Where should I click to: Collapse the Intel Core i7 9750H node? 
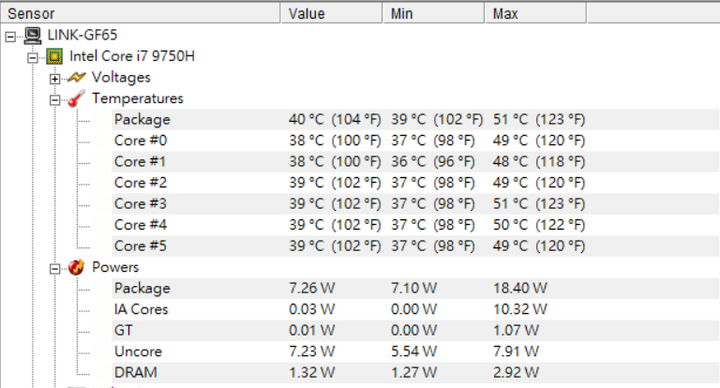pyautogui.click(x=33, y=58)
